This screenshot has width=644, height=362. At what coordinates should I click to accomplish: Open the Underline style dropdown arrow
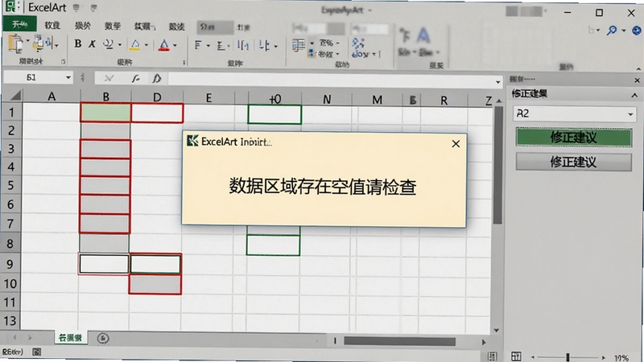tap(119, 45)
